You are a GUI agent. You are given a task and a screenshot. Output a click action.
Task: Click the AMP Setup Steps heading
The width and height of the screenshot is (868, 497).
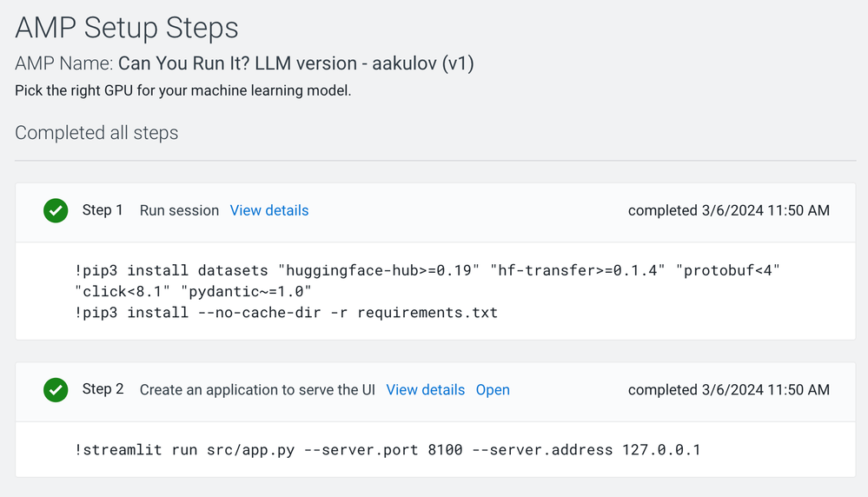(127, 28)
